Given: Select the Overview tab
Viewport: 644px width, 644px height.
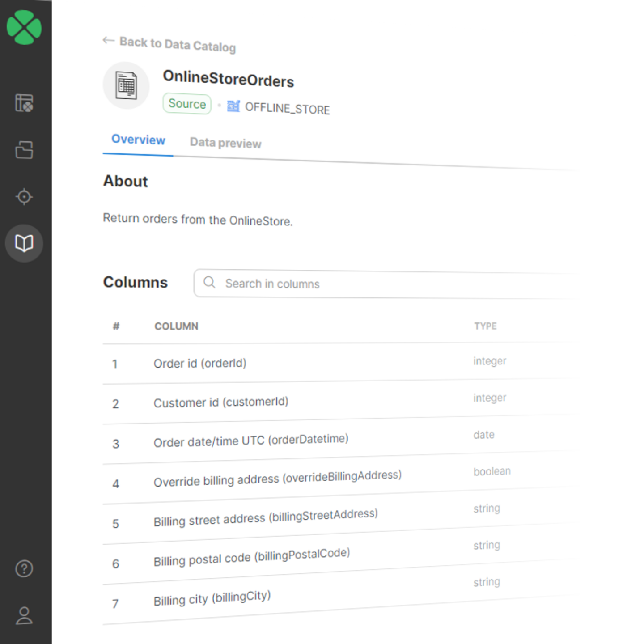Looking at the screenshot, I should pyautogui.click(x=138, y=140).
